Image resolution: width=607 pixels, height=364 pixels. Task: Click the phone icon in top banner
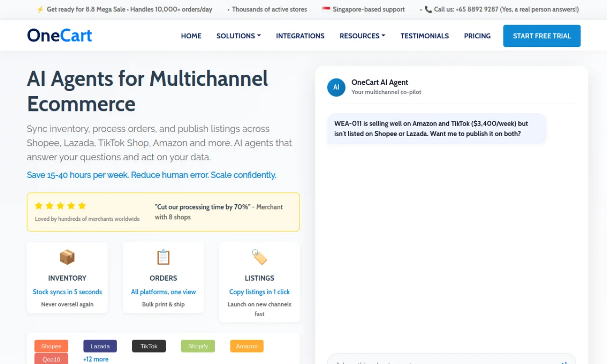pos(428,9)
